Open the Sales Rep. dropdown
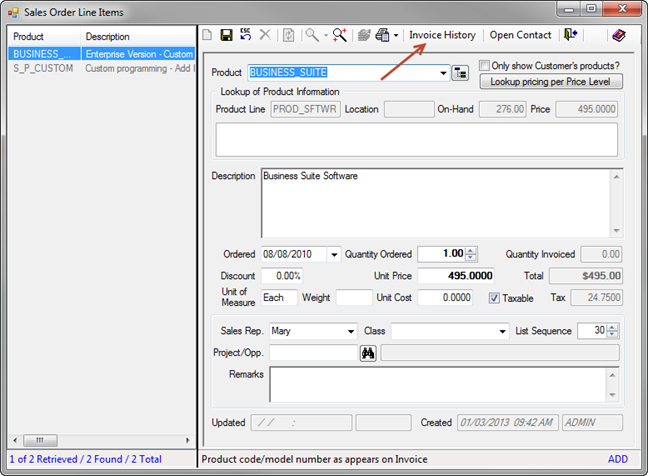The image size is (648, 476). click(350, 331)
